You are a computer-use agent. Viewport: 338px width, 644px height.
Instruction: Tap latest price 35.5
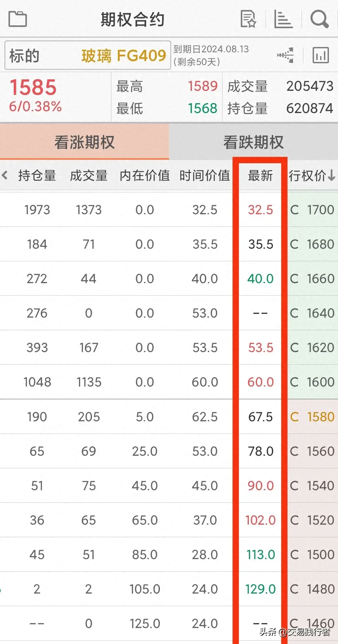pos(260,244)
